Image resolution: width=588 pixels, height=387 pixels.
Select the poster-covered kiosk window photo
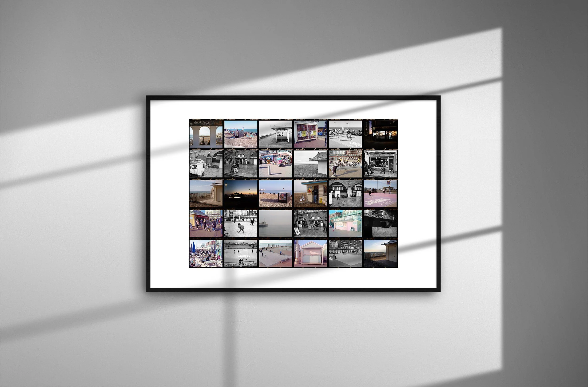[310, 134]
